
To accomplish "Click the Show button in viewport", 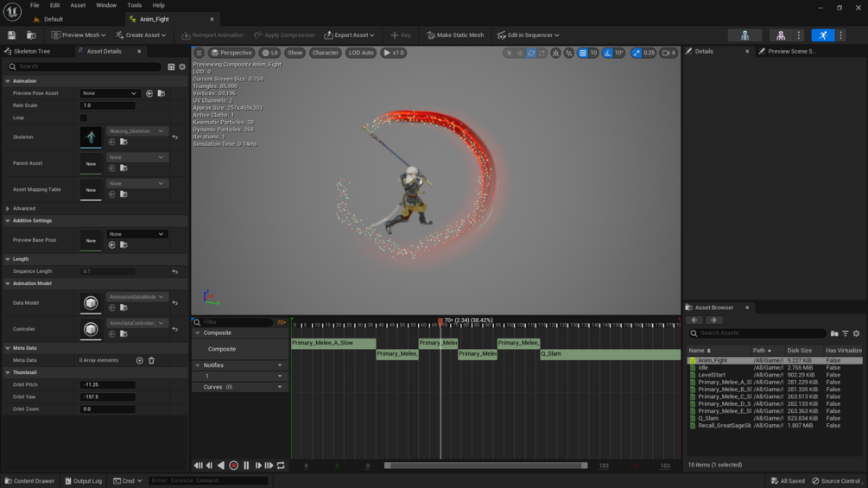I will [295, 53].
